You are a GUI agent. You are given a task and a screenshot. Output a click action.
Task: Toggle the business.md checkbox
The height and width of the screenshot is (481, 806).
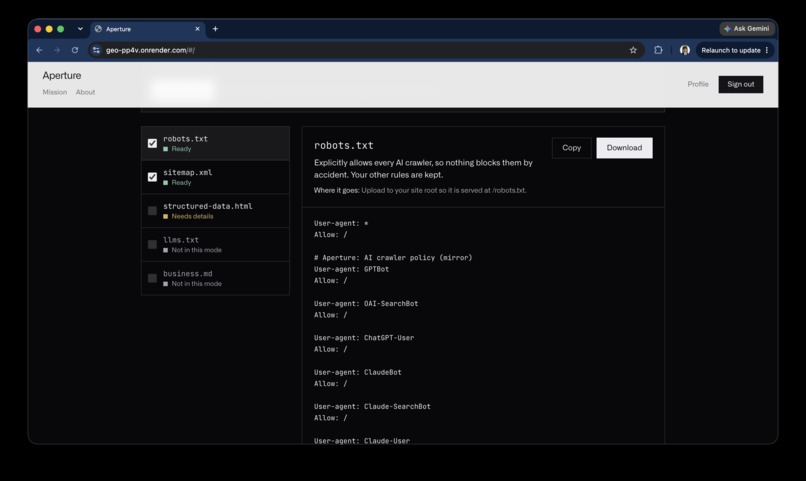tap(152, 278)
